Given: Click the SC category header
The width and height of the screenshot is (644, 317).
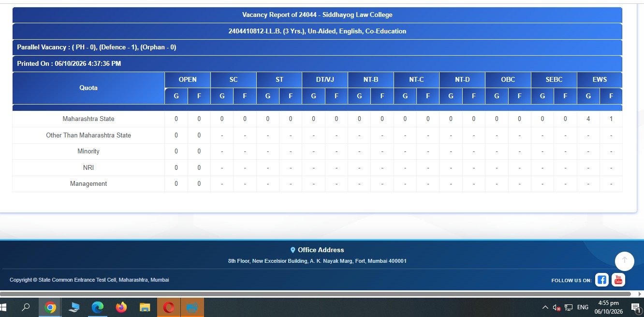Looking at the screenshot, I should click(234, 80).
